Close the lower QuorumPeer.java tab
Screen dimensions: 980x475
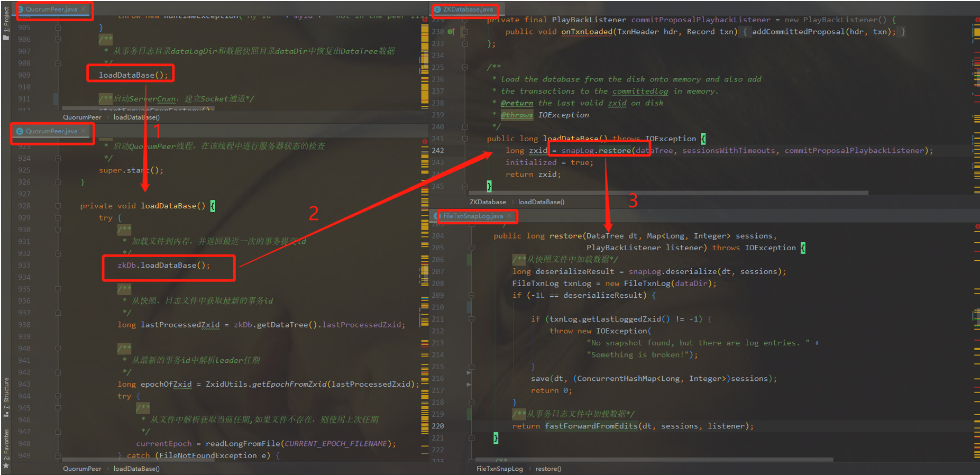click(x=84, y=131)
